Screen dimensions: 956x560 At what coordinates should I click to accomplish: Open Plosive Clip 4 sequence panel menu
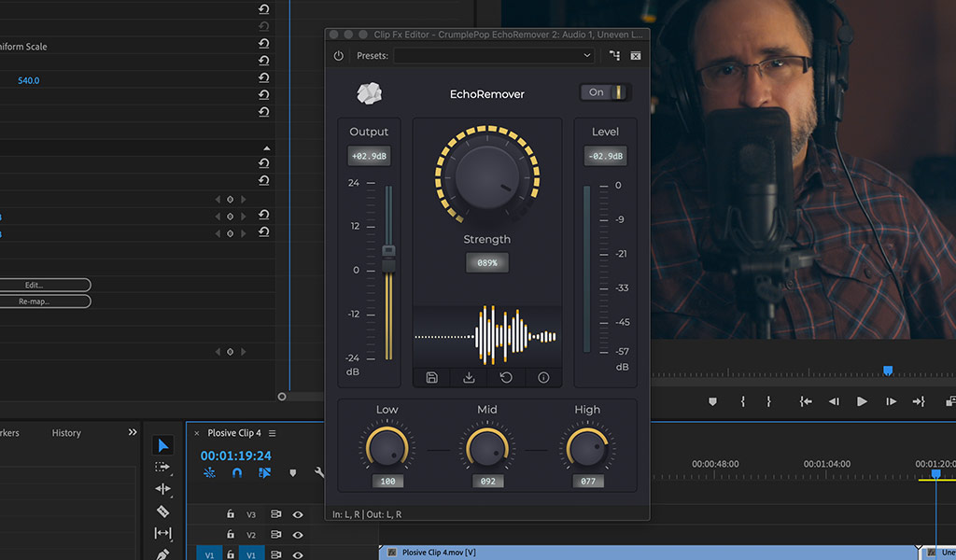(272, 433)
